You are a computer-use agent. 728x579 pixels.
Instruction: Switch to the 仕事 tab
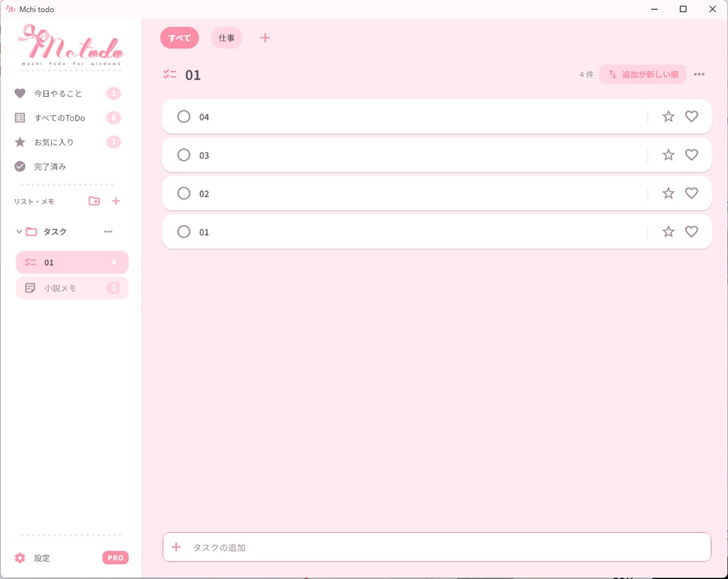pos(227,38)
